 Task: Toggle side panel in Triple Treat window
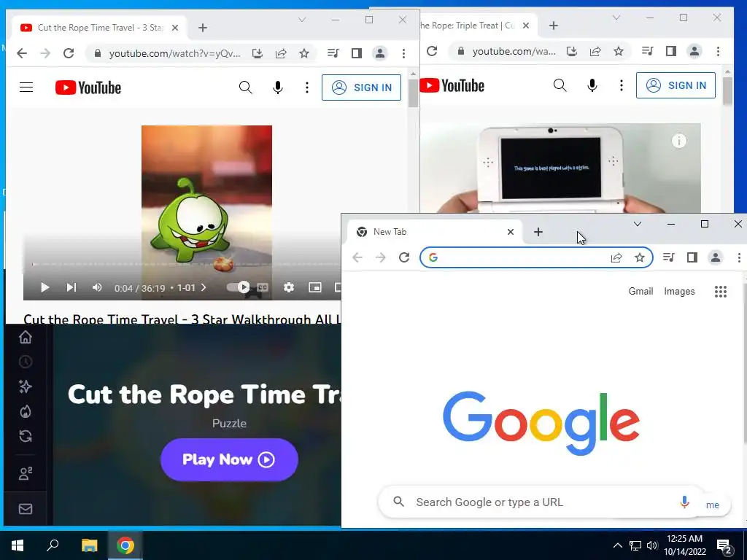pos(671,51)
